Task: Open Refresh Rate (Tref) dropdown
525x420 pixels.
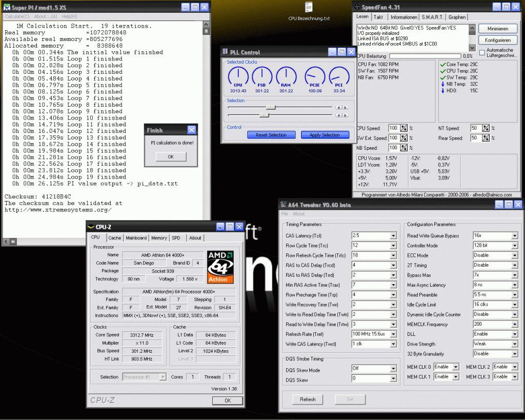Action: [393, 334]
